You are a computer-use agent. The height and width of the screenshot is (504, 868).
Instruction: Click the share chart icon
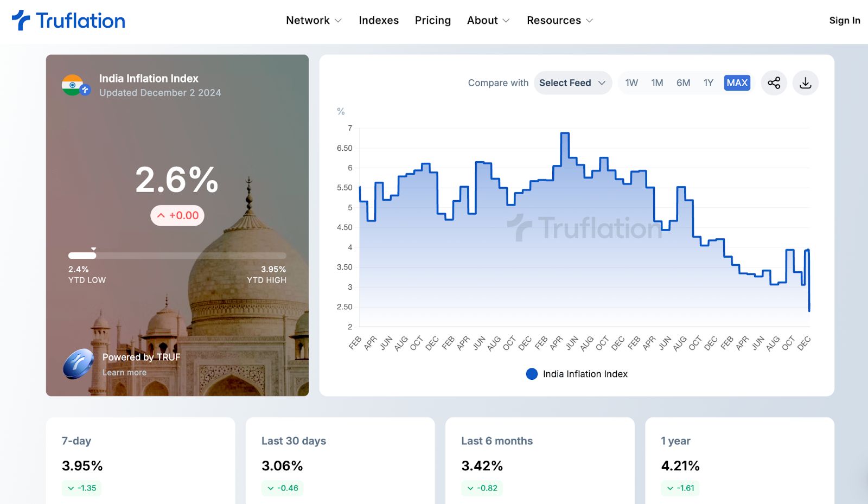774,83
